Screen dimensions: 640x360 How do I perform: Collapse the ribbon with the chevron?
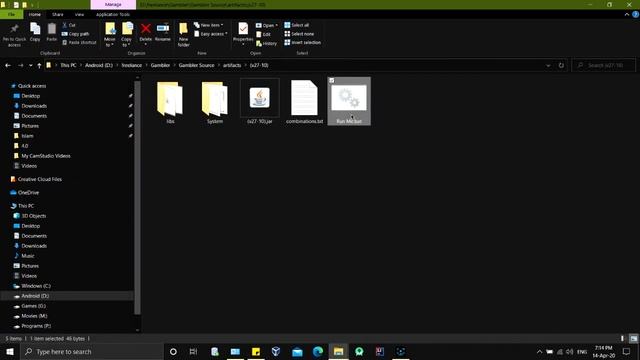(627, 14)
